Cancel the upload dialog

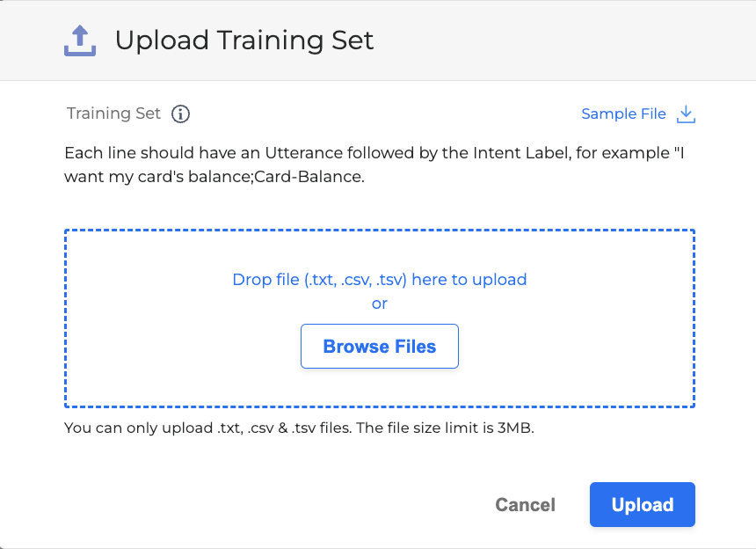point(525,505)
